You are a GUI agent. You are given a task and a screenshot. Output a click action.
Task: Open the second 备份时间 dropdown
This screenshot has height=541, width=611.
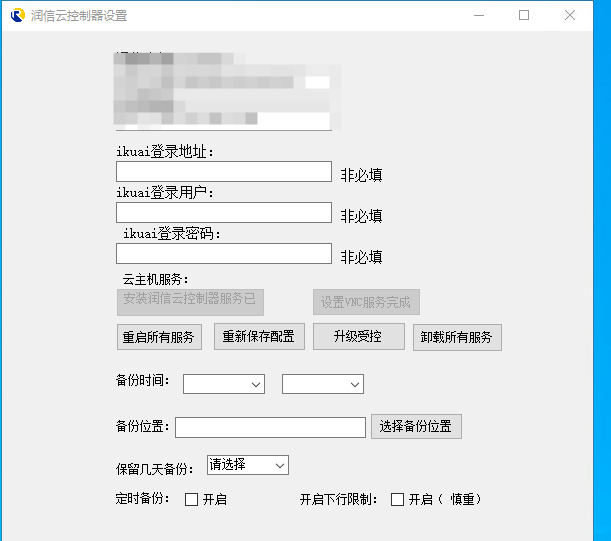(323, 384)
